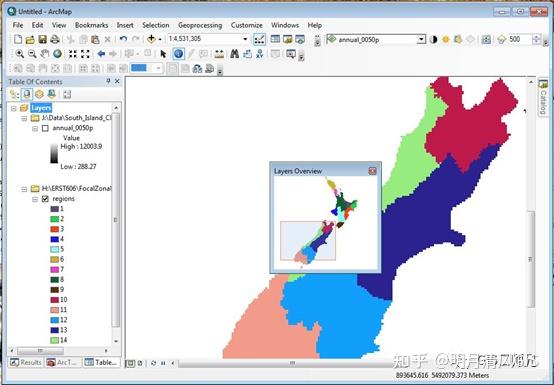Click the Add Data button

(x=151, y=39)
